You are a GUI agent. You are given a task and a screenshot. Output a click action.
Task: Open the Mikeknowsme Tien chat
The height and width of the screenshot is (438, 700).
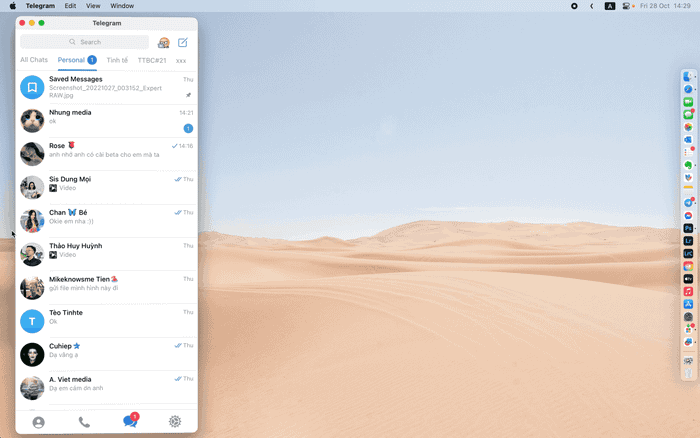(107, 288)
